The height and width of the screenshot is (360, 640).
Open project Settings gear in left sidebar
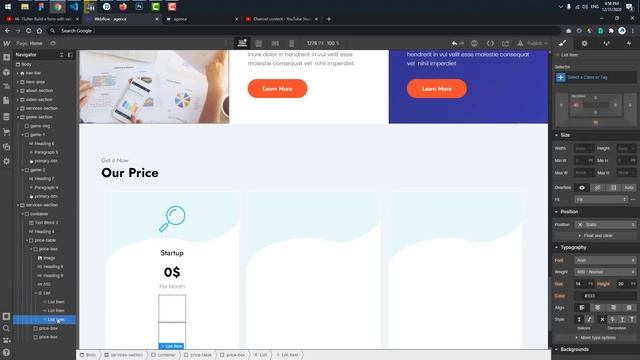[7, 161]
